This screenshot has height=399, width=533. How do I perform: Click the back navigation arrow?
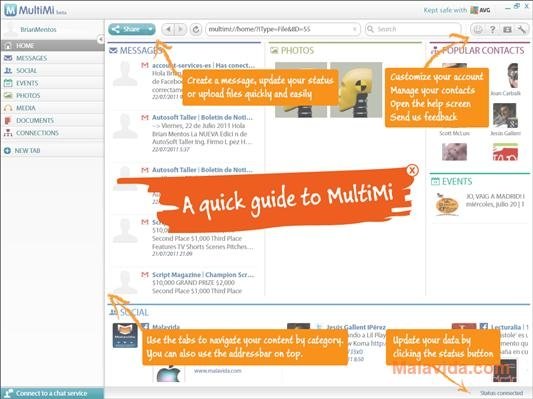coord(168,29)
